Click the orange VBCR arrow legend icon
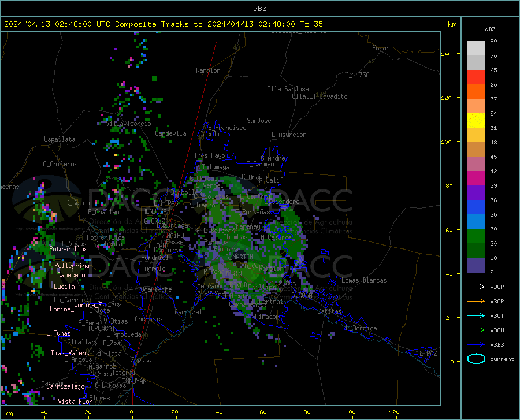520x420 pixels. tap(476, 302)
